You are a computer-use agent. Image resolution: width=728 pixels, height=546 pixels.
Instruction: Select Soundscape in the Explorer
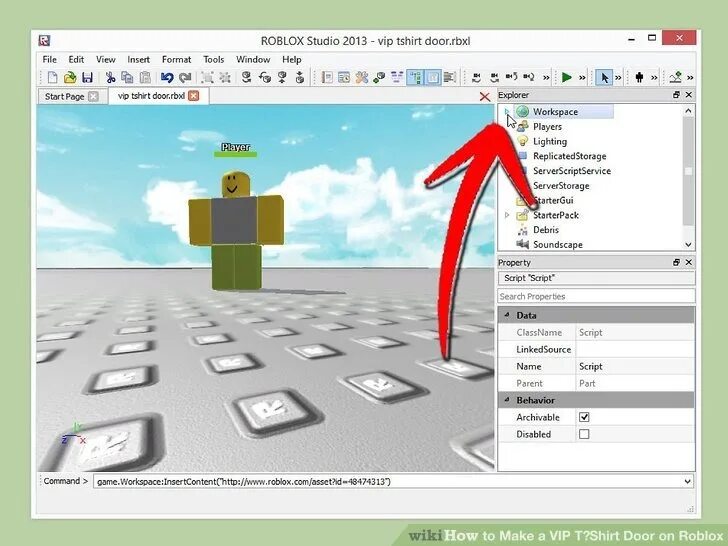(x=557, y=245)
